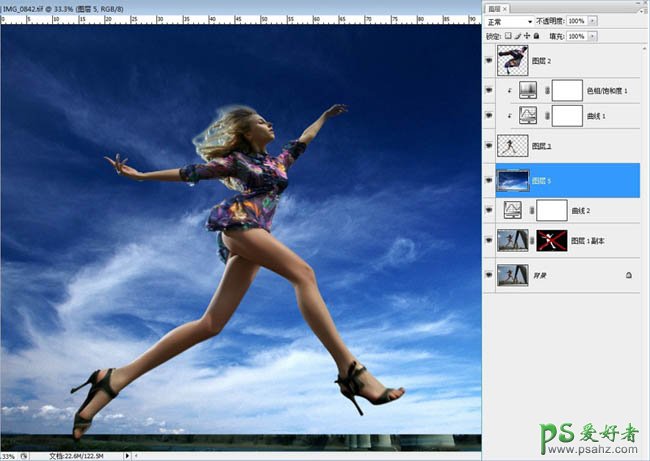The image size is (650, 461).
Task: Select the Hue/Saturation 1 adjustment icon
Action: (529, 90)
